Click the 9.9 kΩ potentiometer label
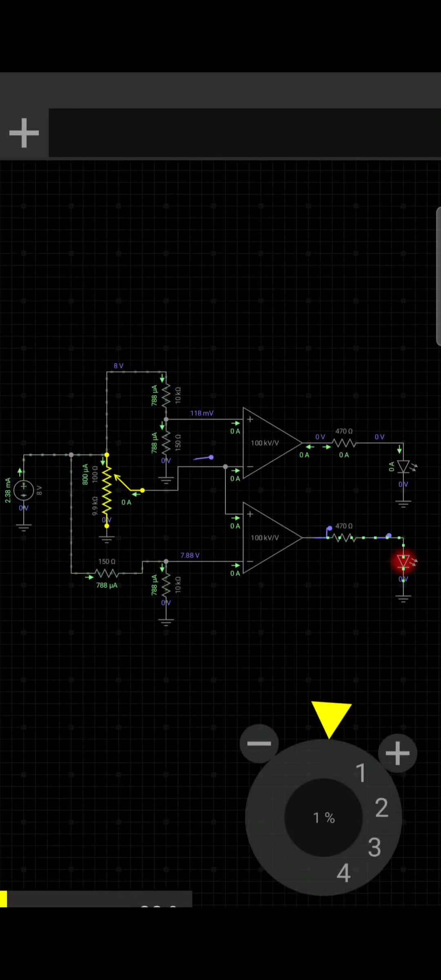441x980 pixels. (95, 506)
